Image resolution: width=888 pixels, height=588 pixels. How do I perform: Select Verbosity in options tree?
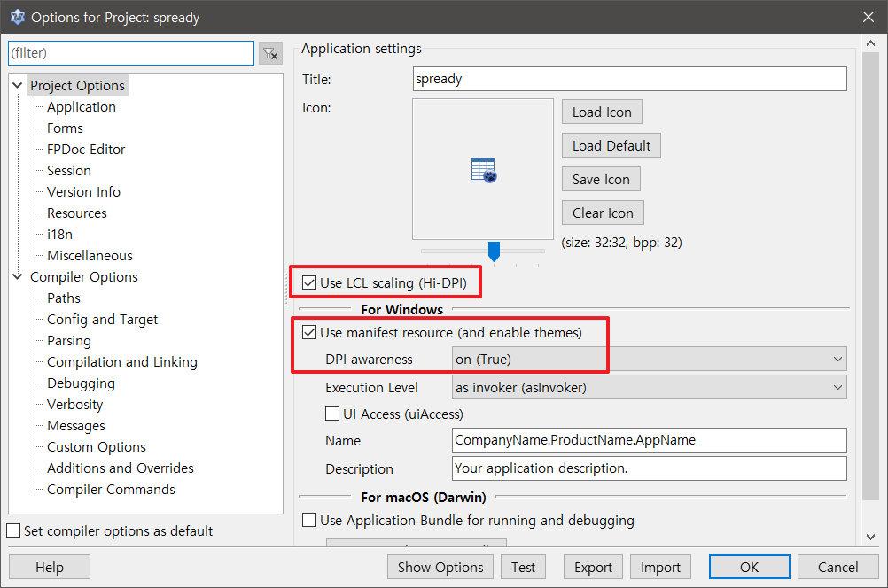[75, 405]
